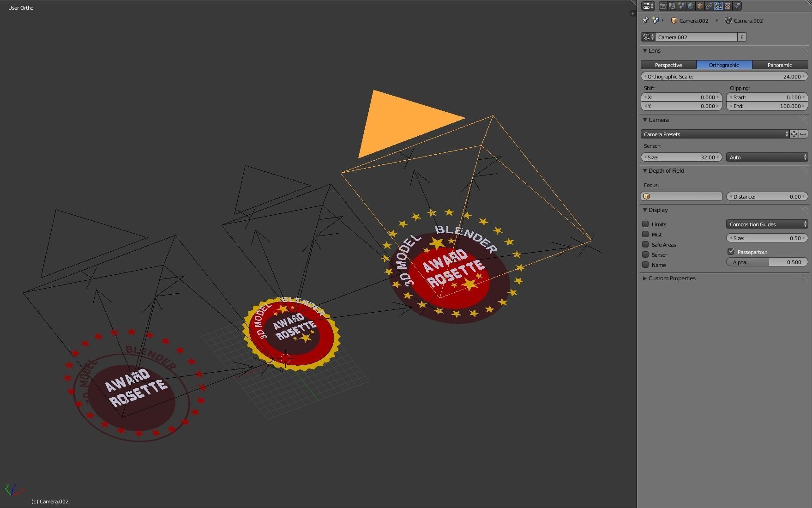Open the Physics properties tab
Screen dimensions: 812x508
pyautogui.click(x=737, y=6)
